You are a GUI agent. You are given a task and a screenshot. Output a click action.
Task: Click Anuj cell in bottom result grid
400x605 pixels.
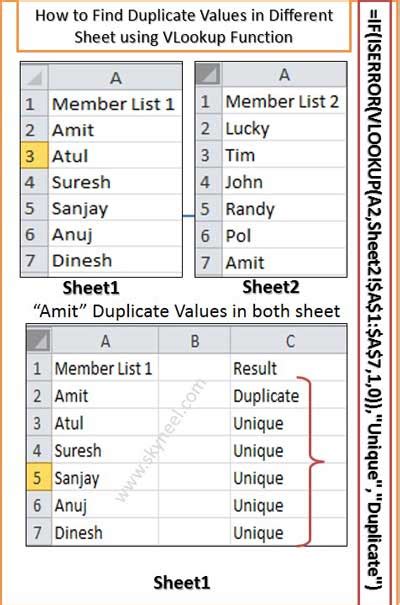tap(105, 505)
